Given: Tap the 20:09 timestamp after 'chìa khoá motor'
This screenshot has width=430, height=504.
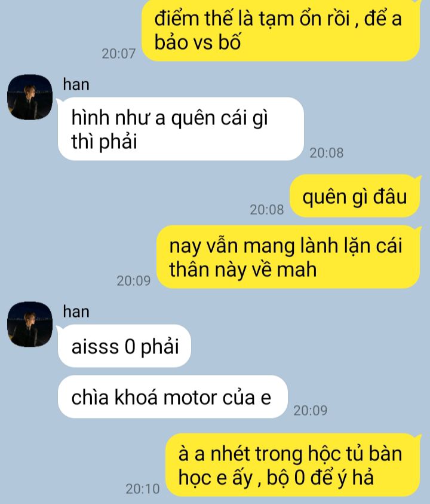Looking at the screenshot, I should (311, 410).
